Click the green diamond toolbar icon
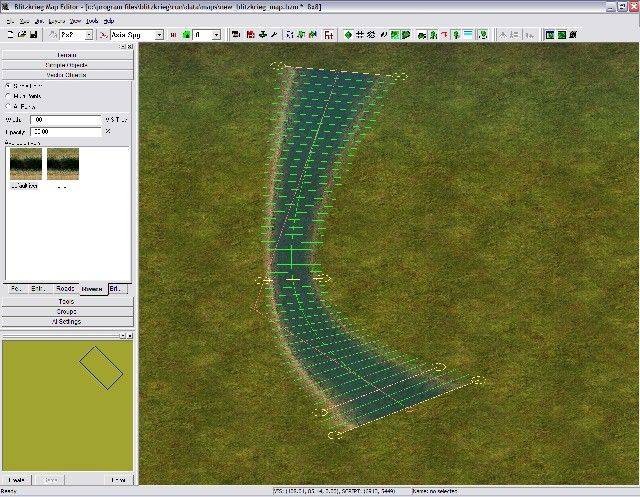Image resolution: width=640 pixels, height=497 pixels. pos(348,34)
